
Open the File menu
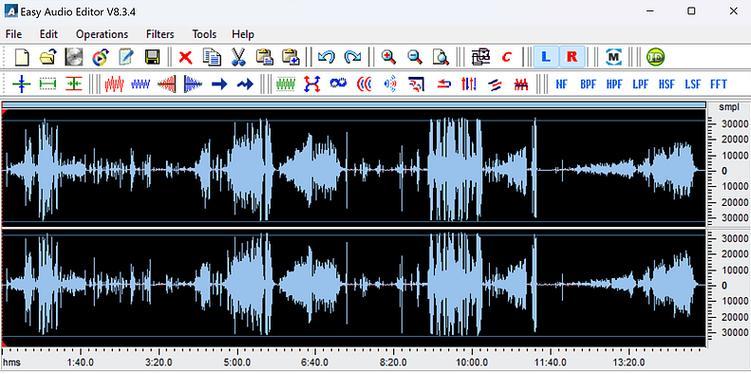pyautogui.click(x=13, y=34)
